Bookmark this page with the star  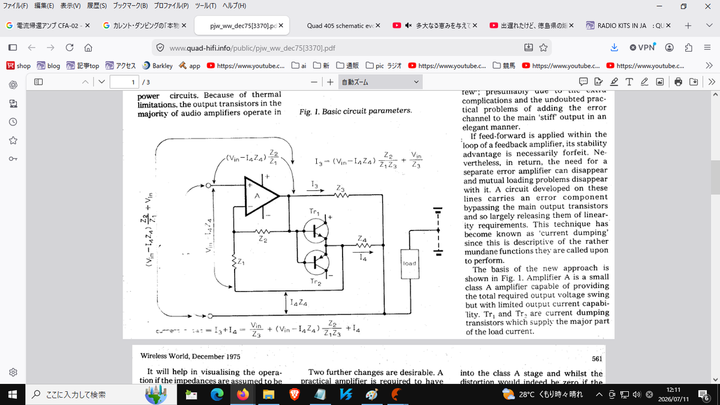[544, 48]
